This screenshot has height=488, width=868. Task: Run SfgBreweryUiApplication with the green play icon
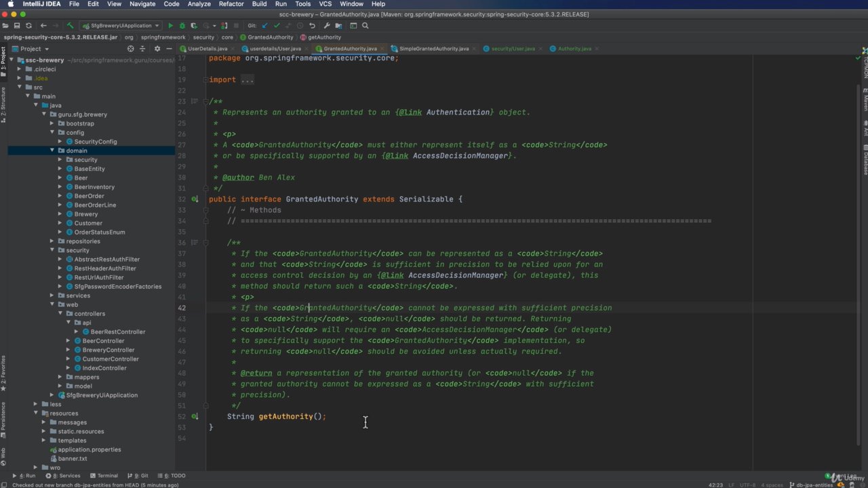coord(171,26)
